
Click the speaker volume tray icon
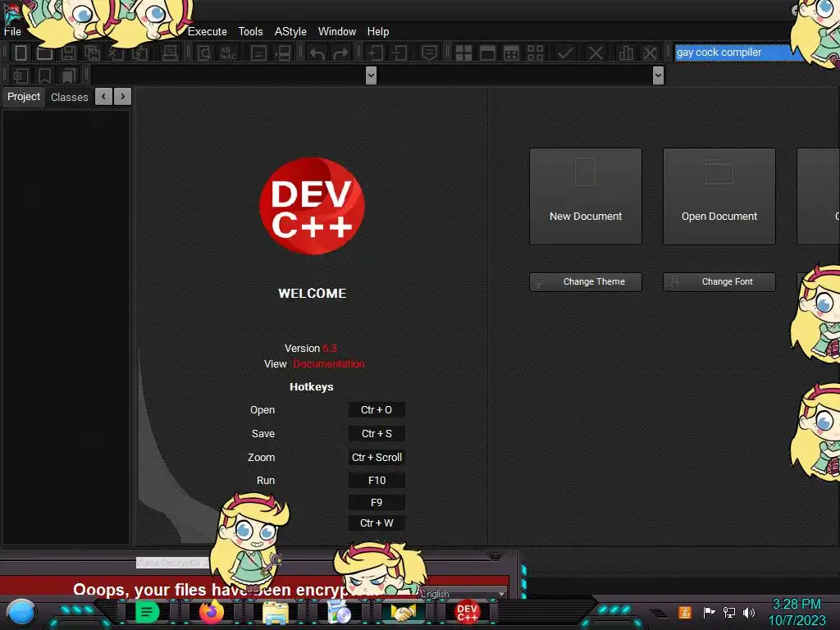pyautogui.click(x=749, y=612)
